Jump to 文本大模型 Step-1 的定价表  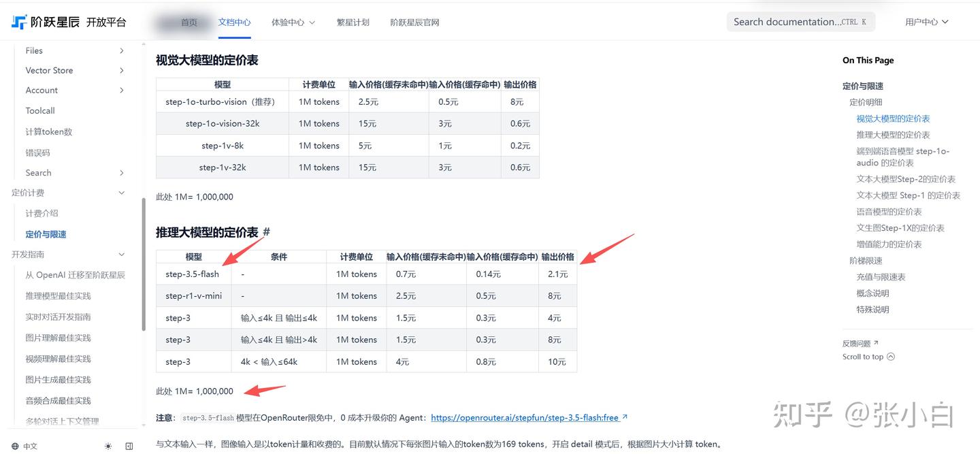coord(908,195)
